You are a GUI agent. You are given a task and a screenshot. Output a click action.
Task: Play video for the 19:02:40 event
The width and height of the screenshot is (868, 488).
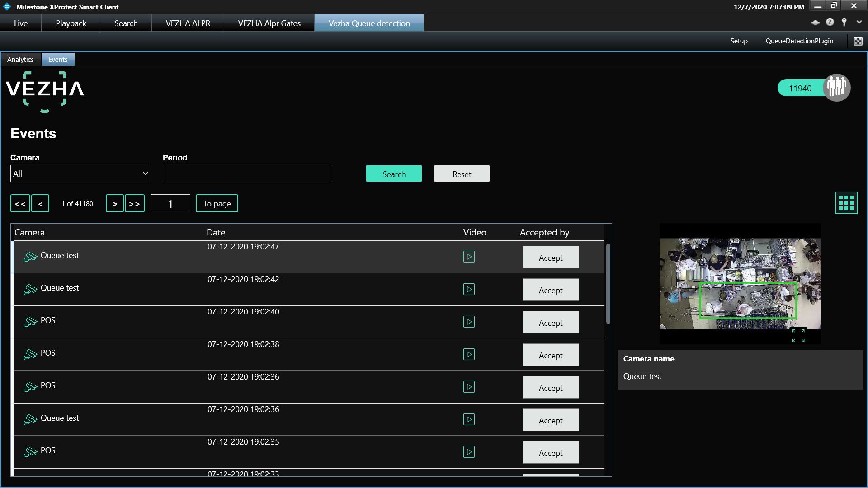coord(469,322)
